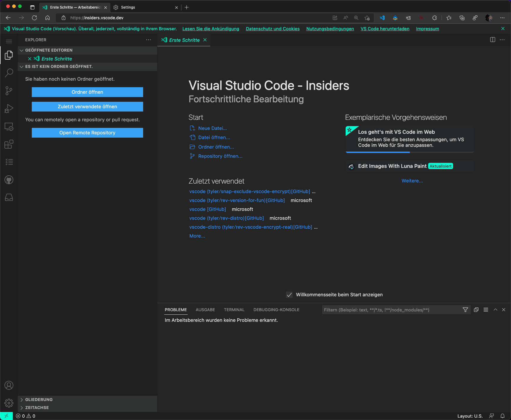Open the VS Code herunterladen link
Image resolution: width=511 pixels, height=420 pixels.
(385, 28)
